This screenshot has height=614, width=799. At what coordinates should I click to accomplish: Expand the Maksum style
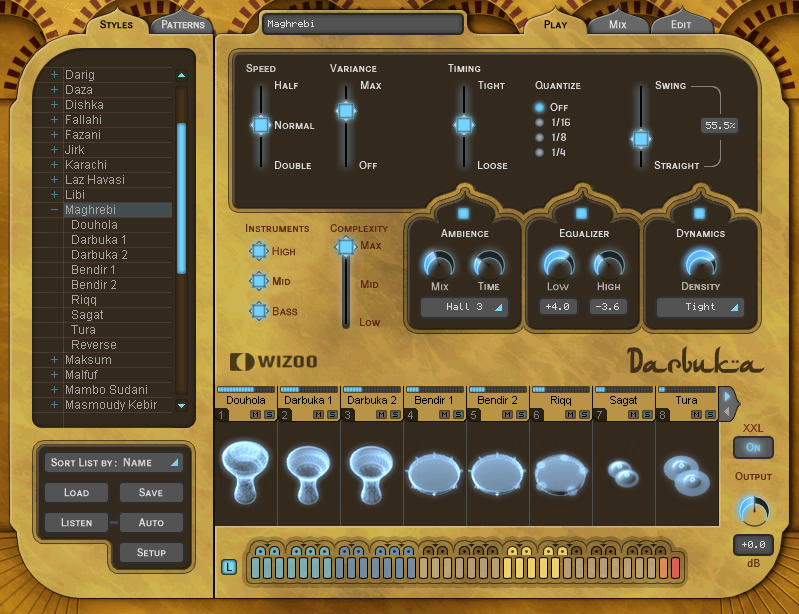(x=54, y=359)
